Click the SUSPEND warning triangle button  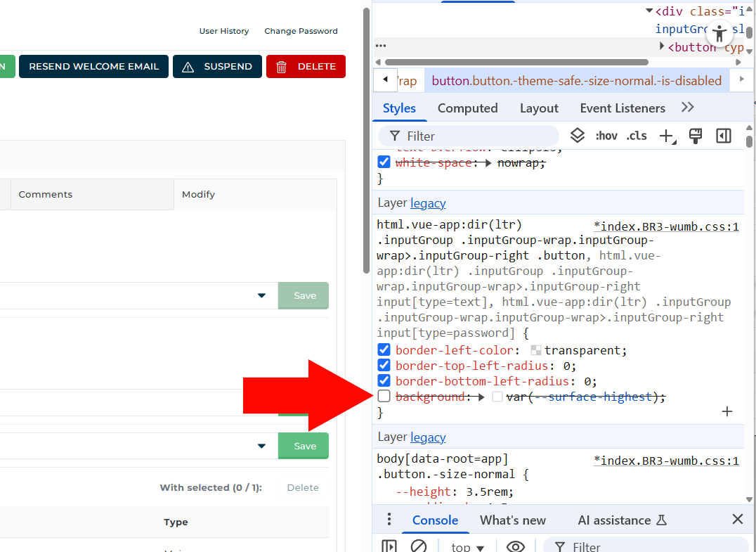pyautogui.click(x=217, y=67)
